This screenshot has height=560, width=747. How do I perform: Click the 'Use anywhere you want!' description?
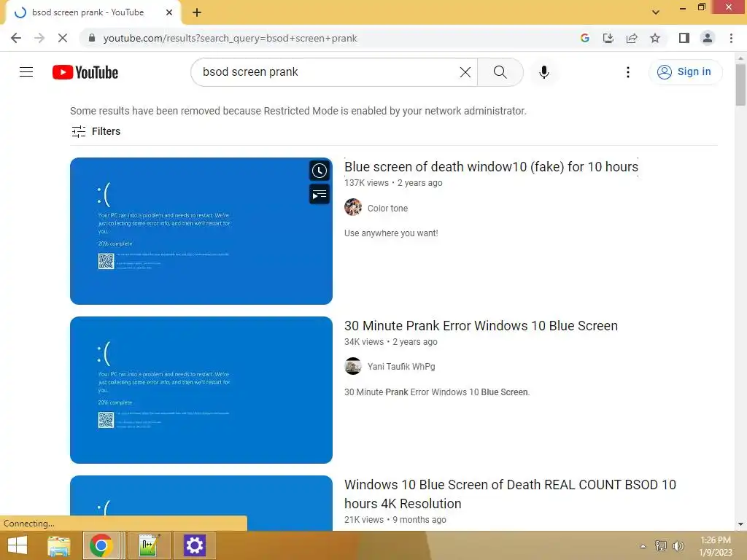(x=391, y=233)
